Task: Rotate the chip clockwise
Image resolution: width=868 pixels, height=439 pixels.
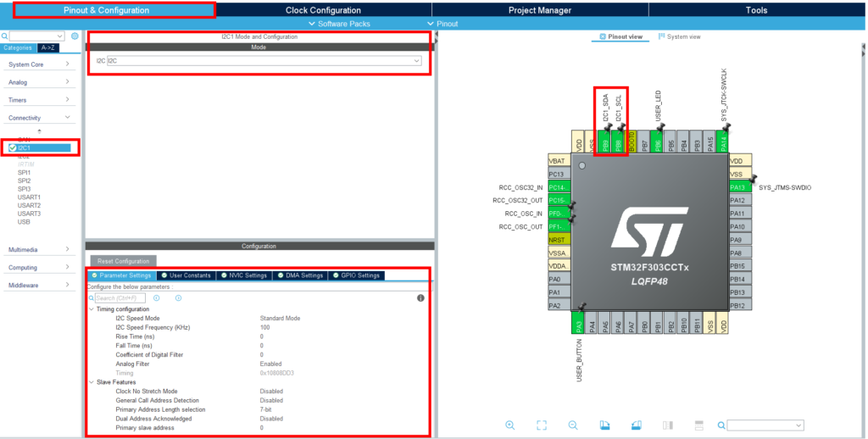Action: tap(604, 425)
